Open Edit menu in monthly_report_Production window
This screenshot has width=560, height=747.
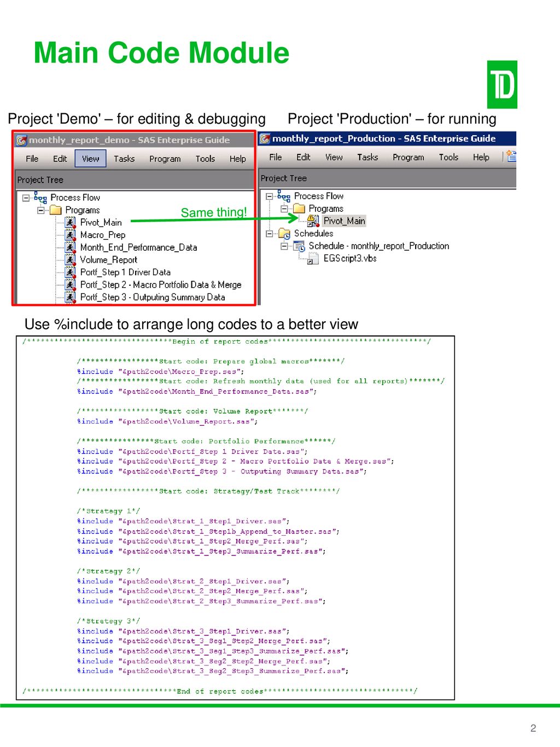(x=303, y=157)
